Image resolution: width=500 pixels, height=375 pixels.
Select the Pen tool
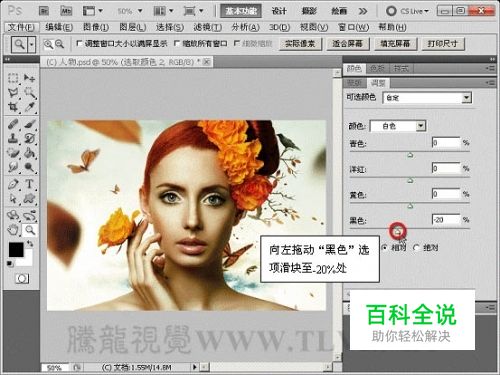[13, 184]
